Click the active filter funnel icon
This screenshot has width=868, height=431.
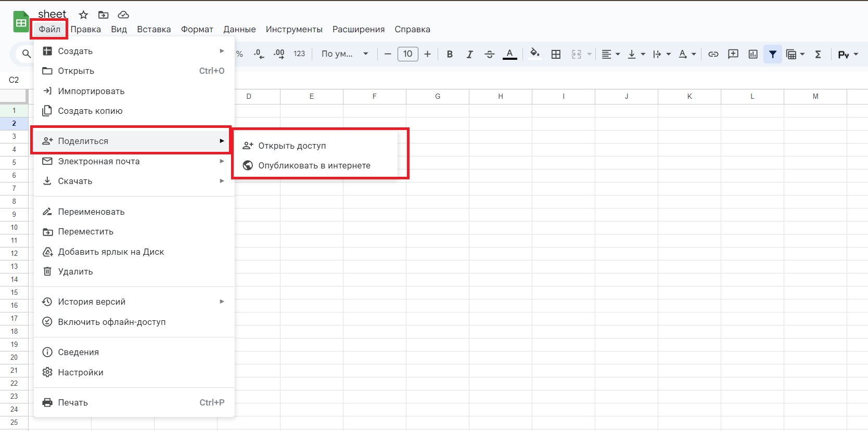[x=772, y=54]
